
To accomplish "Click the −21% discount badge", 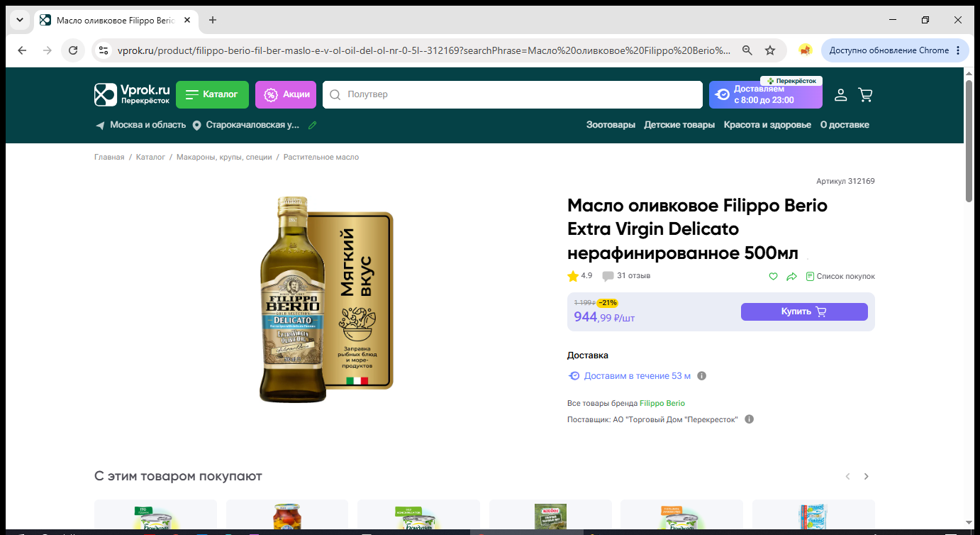I will click(x=608, y=303).
